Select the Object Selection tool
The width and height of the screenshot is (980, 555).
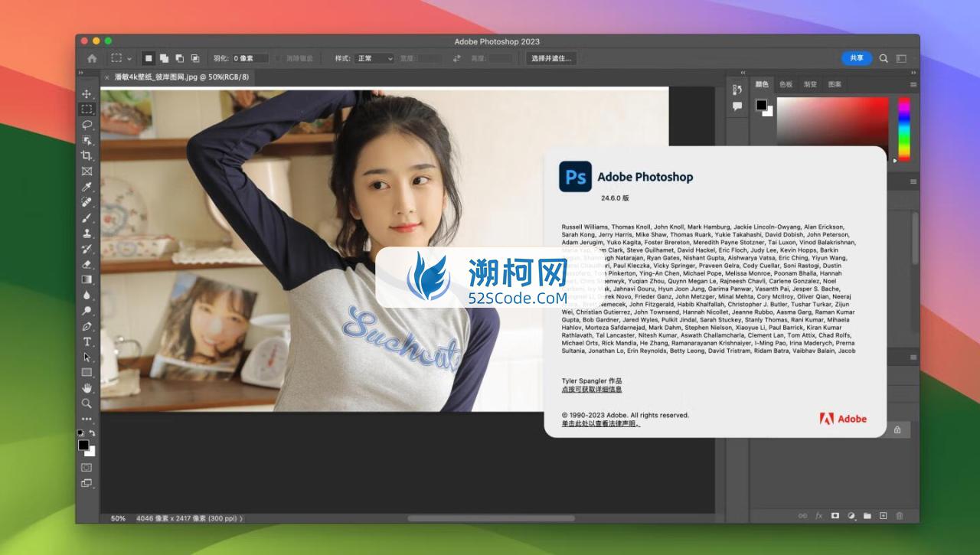(87, 140)
